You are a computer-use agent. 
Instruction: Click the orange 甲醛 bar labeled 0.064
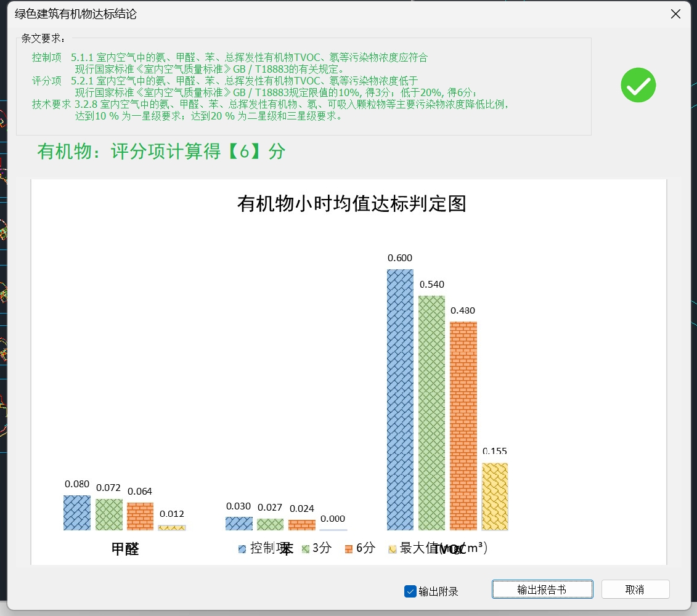140,516
